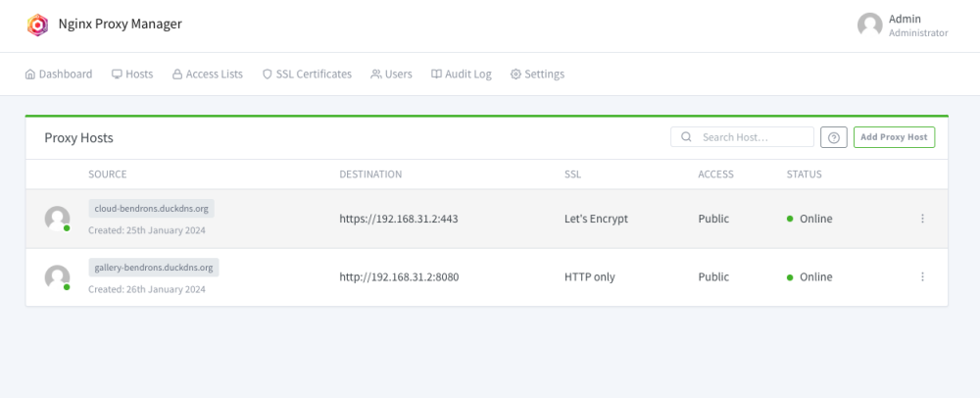Click the help question mark button
Image resolution: width=980 pixels, height=398 pixels.
pos(834,137)
